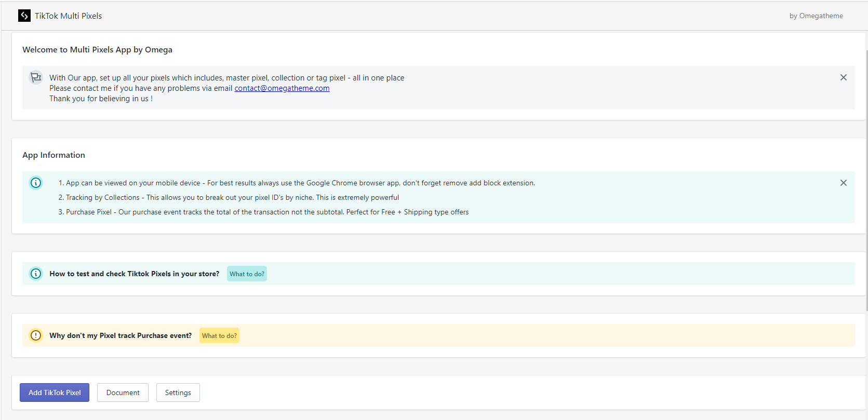Go to Settings
The height and width of the screenshot is (420, 868).
coord(178,392)
